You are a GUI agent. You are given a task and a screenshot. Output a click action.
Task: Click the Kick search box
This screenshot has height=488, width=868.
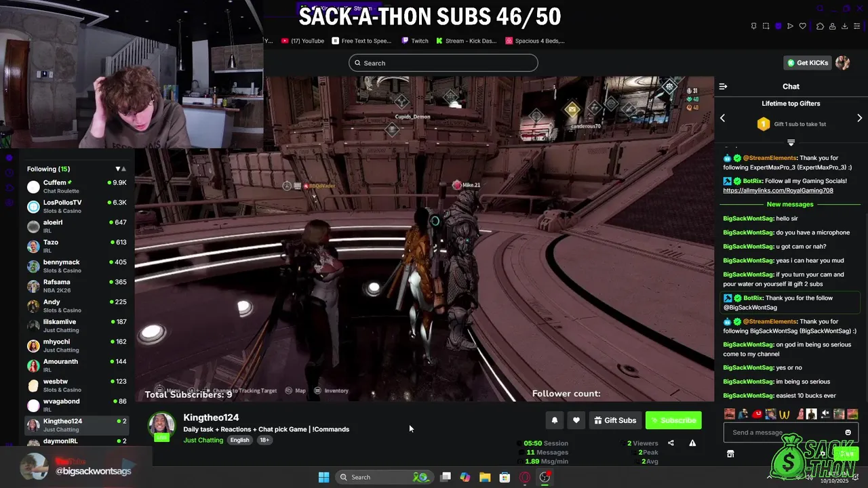443,63
